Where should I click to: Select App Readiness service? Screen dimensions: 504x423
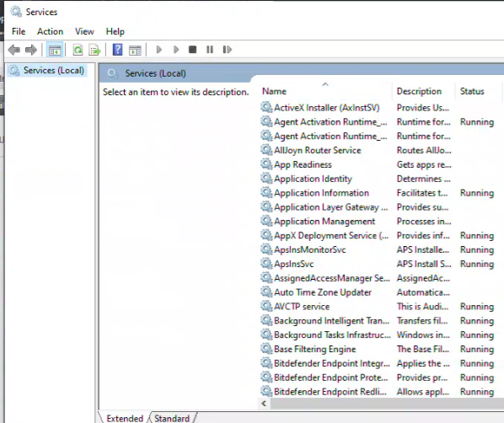(303, 164)
